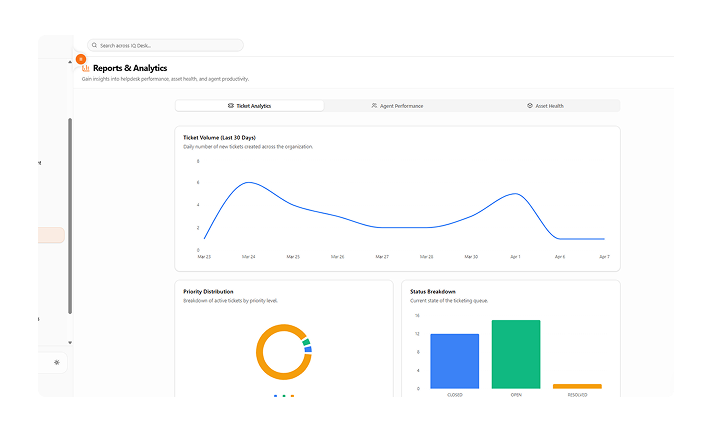706x433 pixels.
Task: Click the ticket icon in the Ticket Analytics tab
Action: (231, 105)
